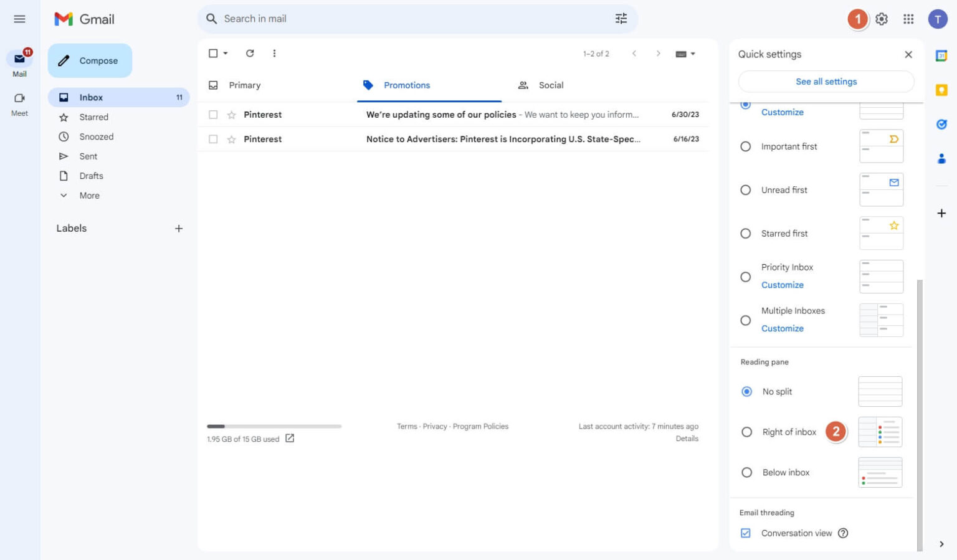Open the Compose pencil icon

pos(64,60)
